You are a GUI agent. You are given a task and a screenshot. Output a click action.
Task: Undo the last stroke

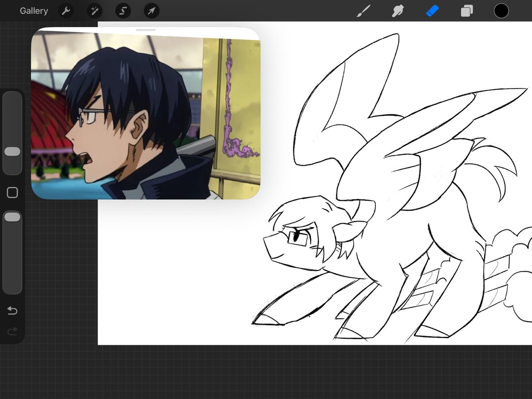click(12, 311)
